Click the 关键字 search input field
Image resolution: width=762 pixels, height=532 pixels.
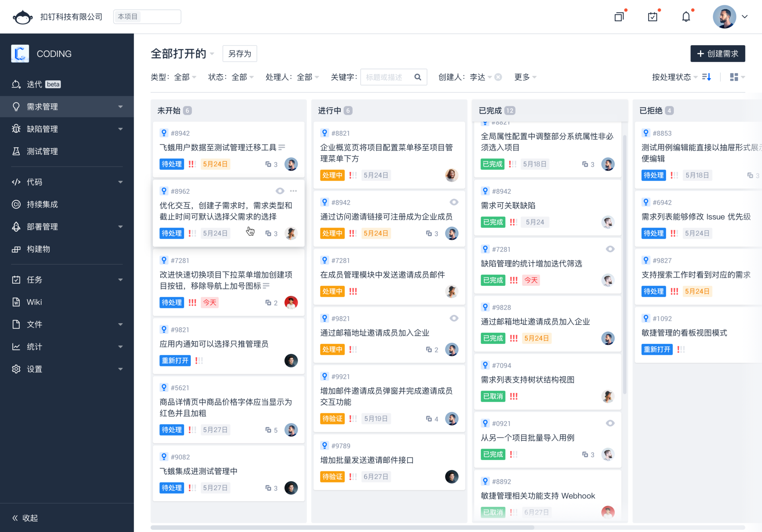pos(388,77)
